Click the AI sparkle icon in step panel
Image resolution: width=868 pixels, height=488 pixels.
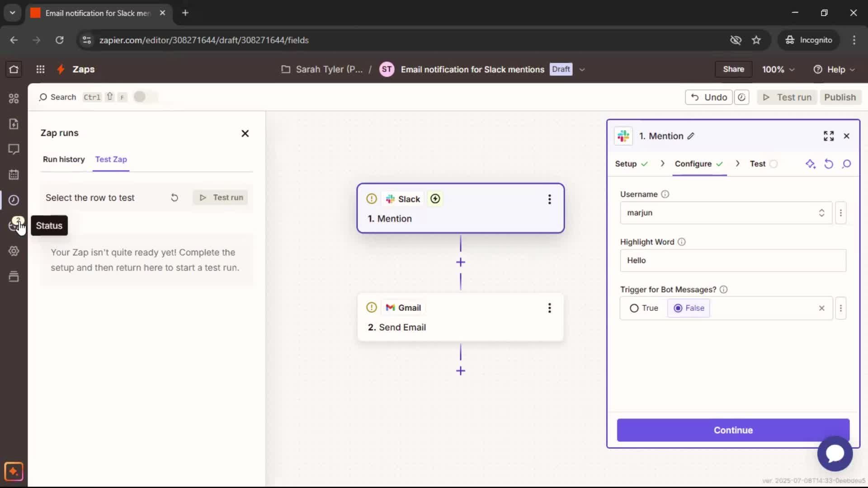[811, 164]
